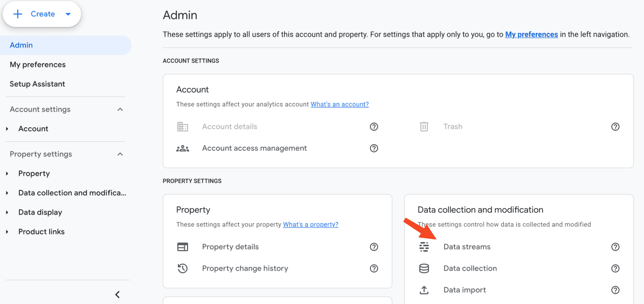Select Admin in the left navigation
Image resolution: width=644 pixels, height=304 pixels.
click(66, 45)
